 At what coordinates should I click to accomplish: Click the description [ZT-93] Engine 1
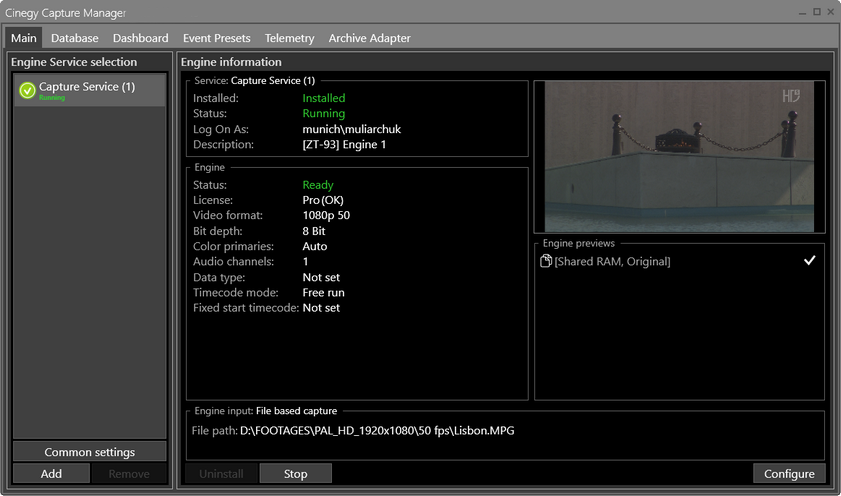(344, 145)
